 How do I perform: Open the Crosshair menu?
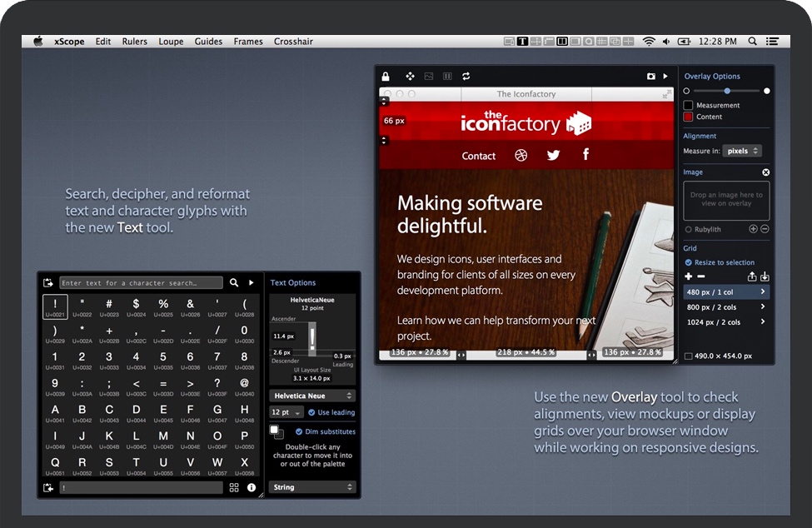click(x=293, y=42)
